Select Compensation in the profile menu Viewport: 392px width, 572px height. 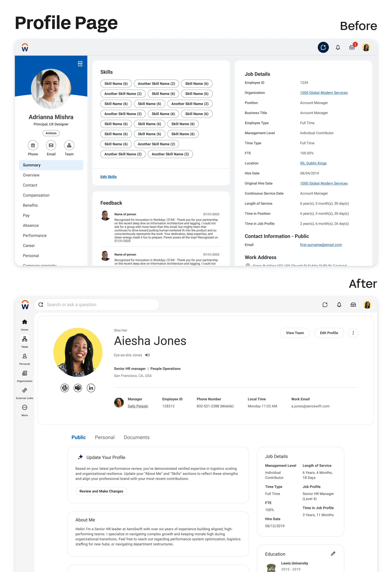pos(36,195)
